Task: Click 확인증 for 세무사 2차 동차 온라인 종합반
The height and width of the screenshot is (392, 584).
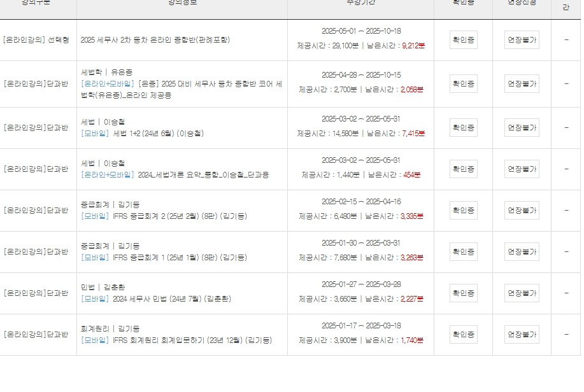Action: (x=463, y=39)
